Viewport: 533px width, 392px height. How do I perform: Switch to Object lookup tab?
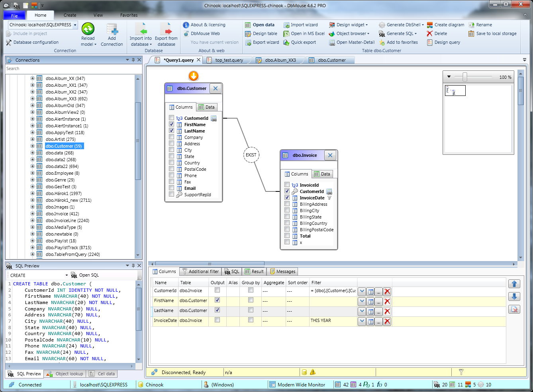[x=65, y=374]
